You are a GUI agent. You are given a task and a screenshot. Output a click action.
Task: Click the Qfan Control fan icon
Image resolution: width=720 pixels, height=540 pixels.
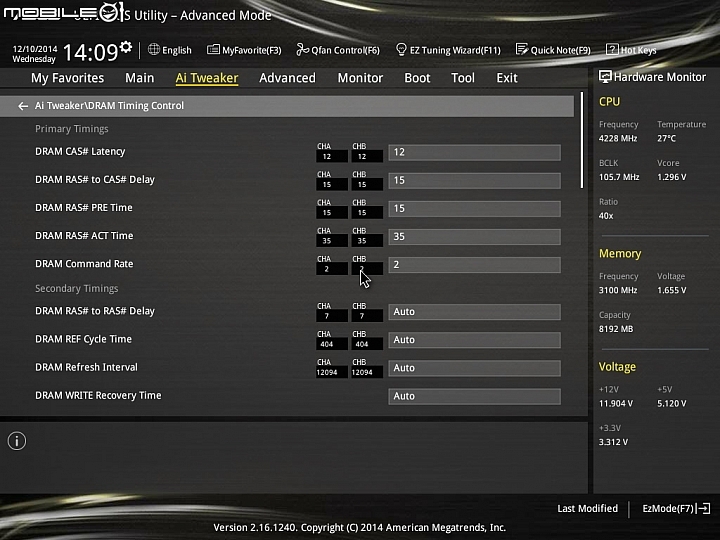(x=302, y=49)
